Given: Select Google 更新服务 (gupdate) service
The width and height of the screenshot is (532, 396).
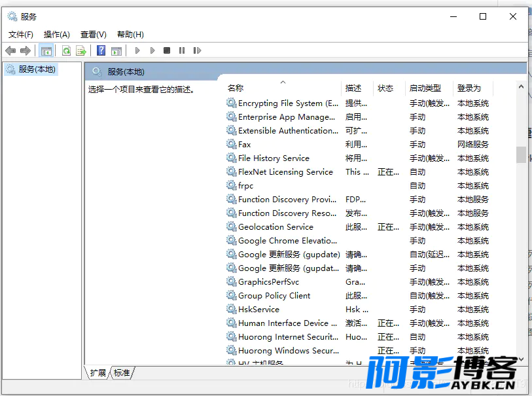Looking at the screenshot, I should (x=289, y=255).
